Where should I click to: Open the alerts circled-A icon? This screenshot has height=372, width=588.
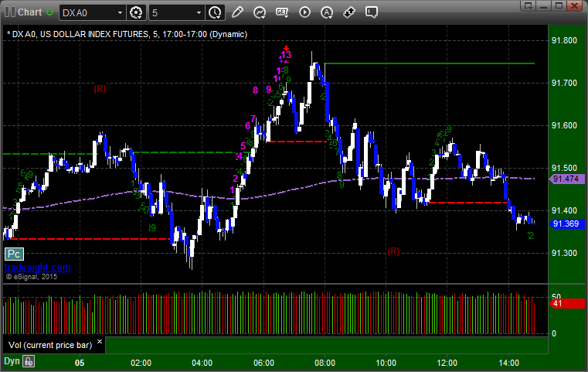pyautogui.click(x=327, y=12)
